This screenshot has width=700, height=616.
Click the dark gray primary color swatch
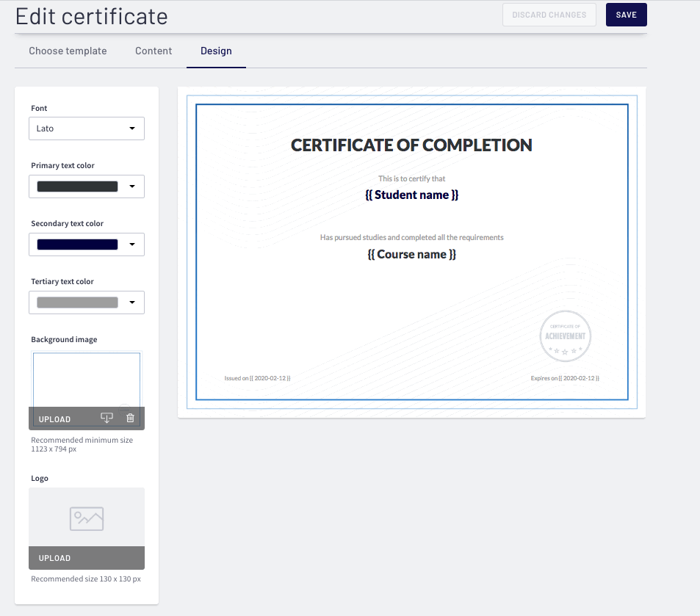77,186
